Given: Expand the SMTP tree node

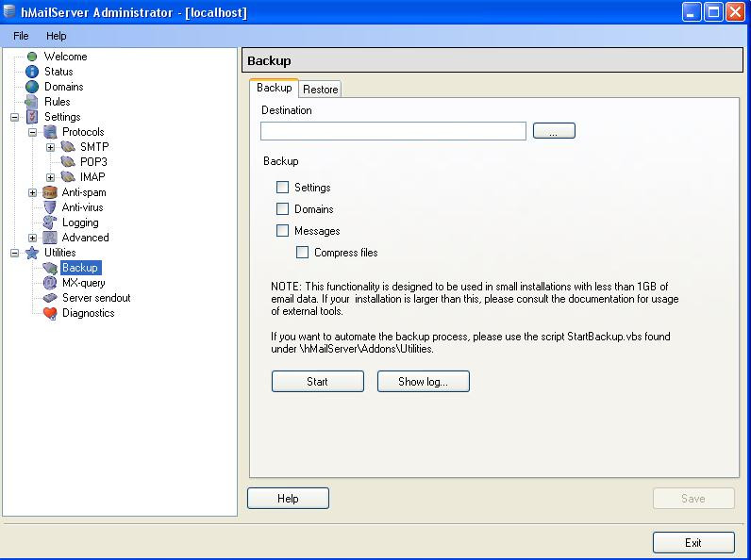Looking at the screenshot, I should point(50,147).
